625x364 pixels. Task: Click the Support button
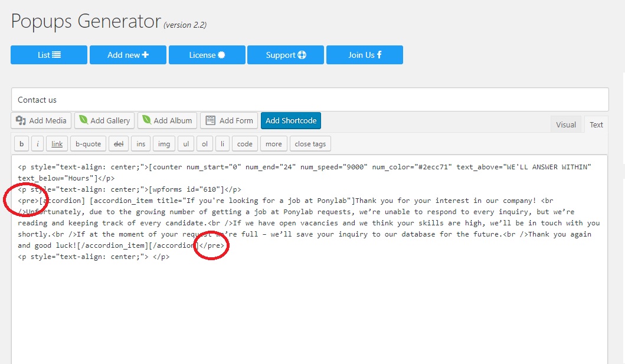[x=286, y=55]
